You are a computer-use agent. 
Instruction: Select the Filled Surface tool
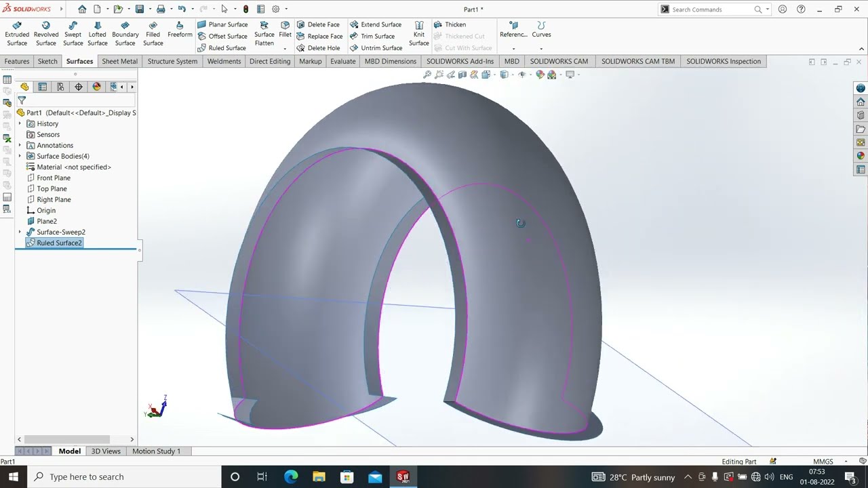click(x=153, y=34)
